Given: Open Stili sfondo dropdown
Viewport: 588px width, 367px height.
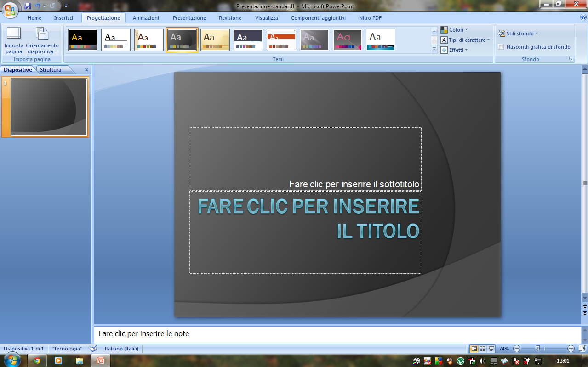Looking at the screenshot, I should pyautogui.click(x=518, y=34).
